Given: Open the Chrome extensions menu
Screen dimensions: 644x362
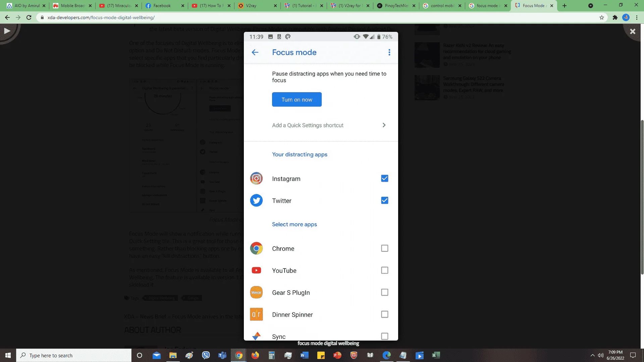Looking at the screenshot, I should pyautogui.click(x=615, y=17).
